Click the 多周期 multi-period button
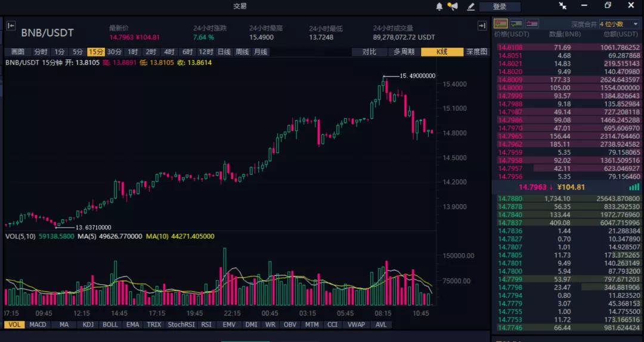This screenshot has height=342, width=644. (x=404, y=52)
